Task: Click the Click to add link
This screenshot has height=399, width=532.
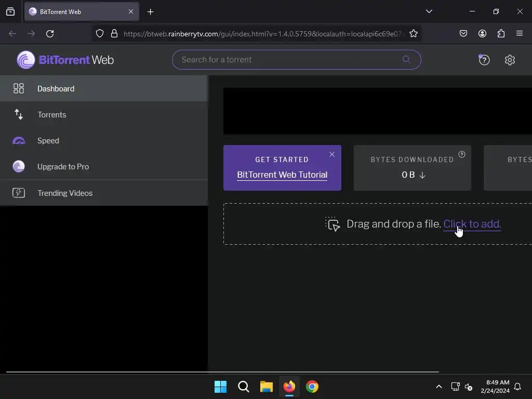Action: [x=472, y=224]
